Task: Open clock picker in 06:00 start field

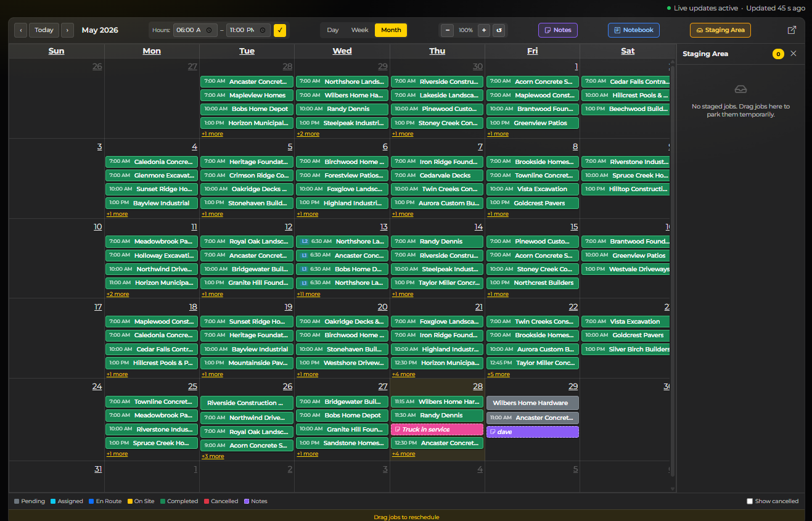Action: (x=208, y=30)
